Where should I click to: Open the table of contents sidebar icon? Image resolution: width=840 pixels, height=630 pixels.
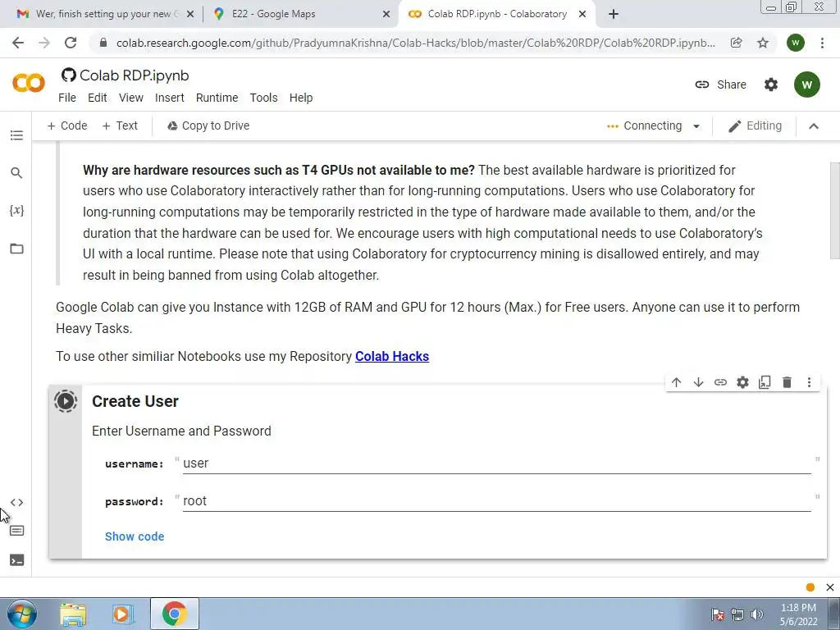[16, 135]
